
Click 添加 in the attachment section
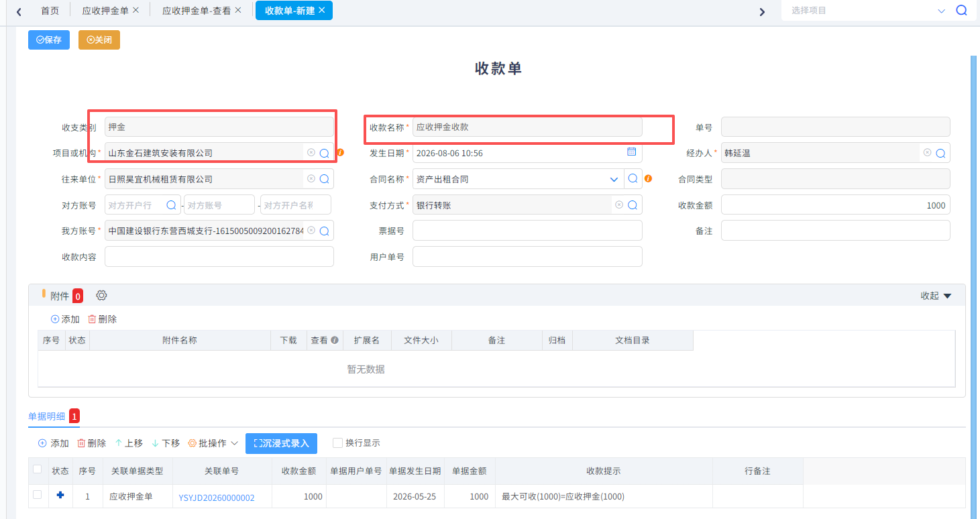pos(65,319)
